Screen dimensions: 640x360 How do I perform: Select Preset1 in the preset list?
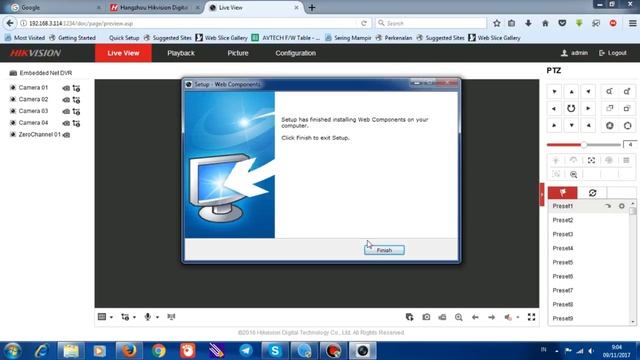click(563, 206)
